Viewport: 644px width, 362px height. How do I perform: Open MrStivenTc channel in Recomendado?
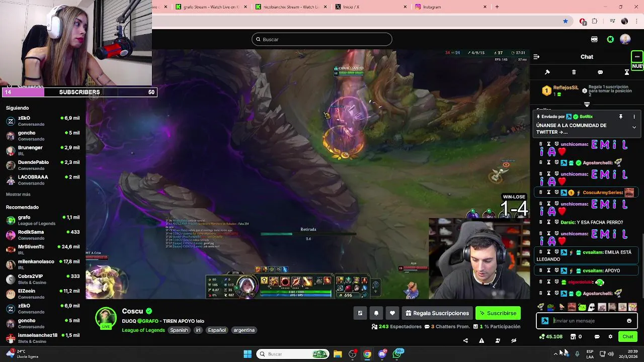pyautogui.click(x=43, y=249)
